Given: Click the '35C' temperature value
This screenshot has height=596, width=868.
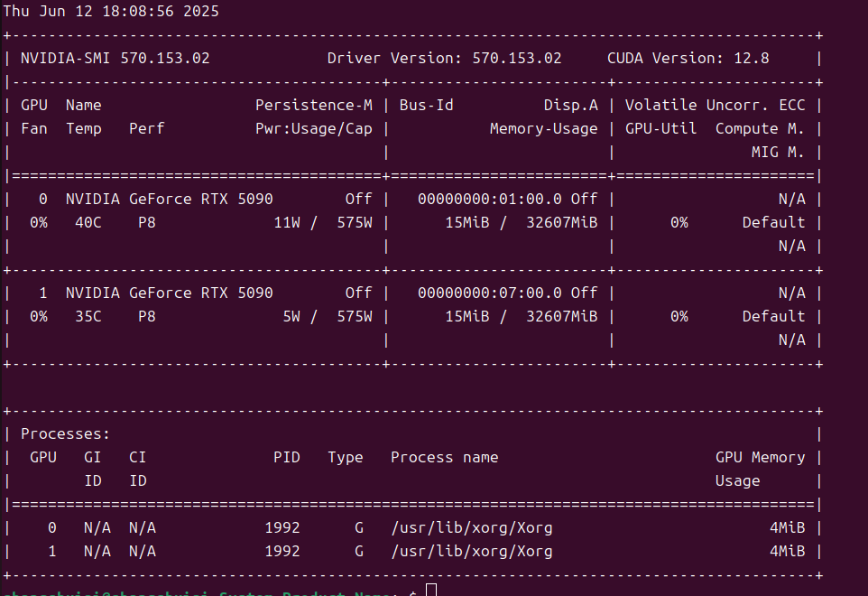Looking at the screenshot, I should [88, 316].
